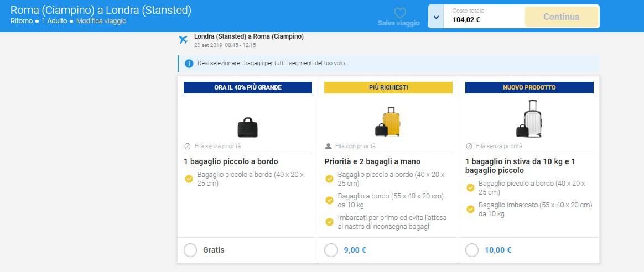Choose the 10,00 € checked bag radio option
The height and width of the screenshot is (272, 644).
tap(472, 250)
